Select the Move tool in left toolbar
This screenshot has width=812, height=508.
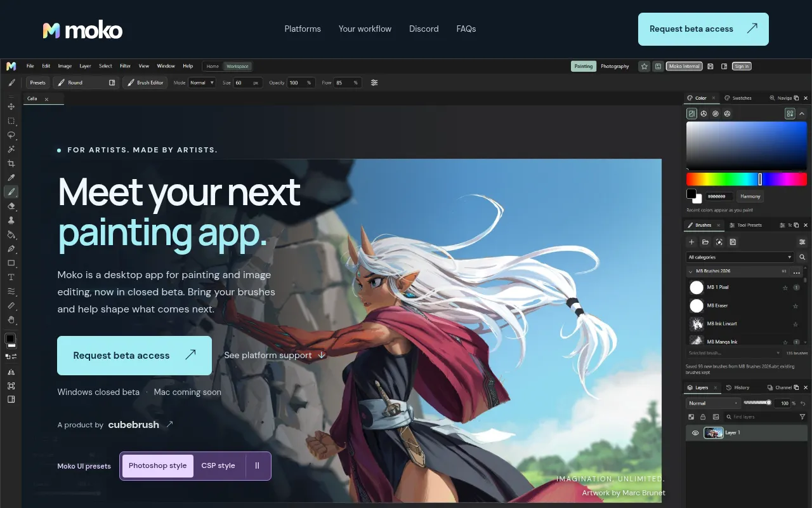[11, 107]
